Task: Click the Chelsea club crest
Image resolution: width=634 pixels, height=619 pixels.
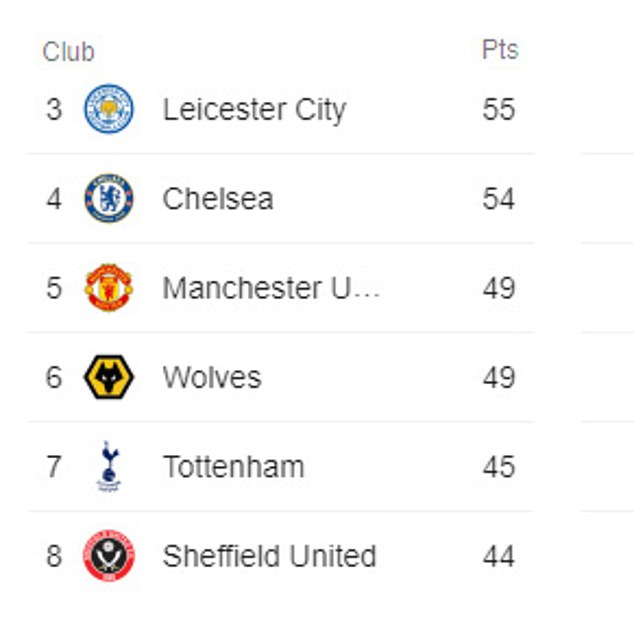Action: [109, 198]
